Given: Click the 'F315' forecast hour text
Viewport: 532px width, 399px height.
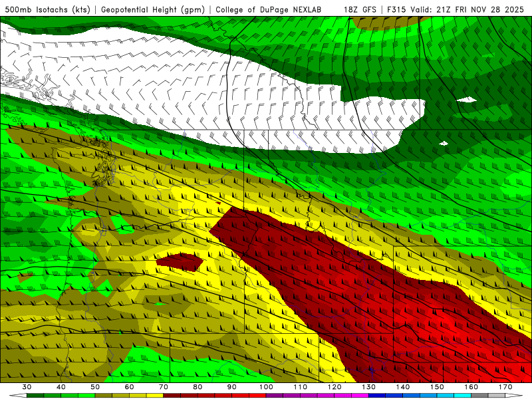Looking at the screenshot, I should coord(396,10).
